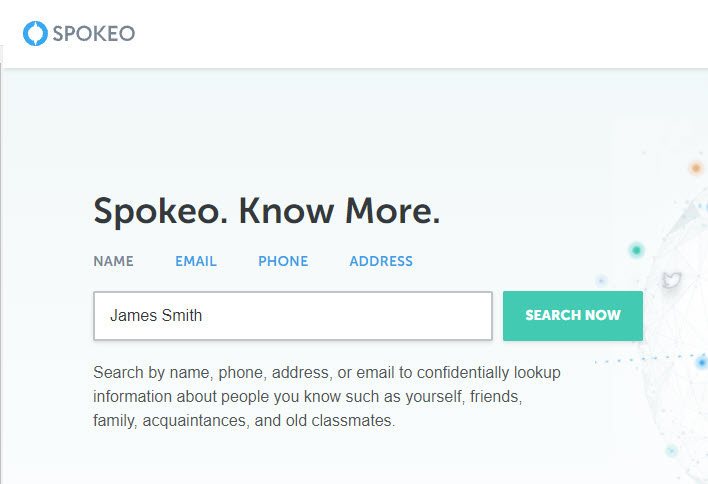The height and width of the screenshot is (484, 708).
Task: Click the empty white header bar area
Action: (420, 34)
